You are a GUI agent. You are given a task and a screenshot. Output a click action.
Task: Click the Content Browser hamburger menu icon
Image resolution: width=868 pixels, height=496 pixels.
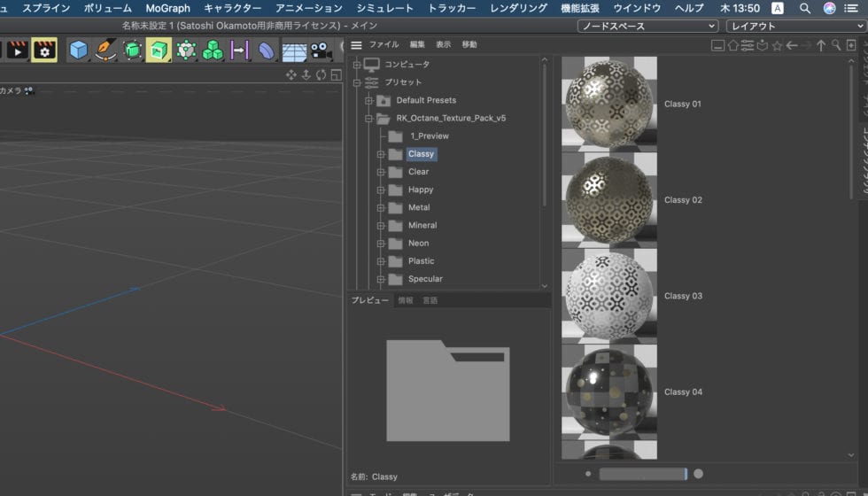click(356, 45)
